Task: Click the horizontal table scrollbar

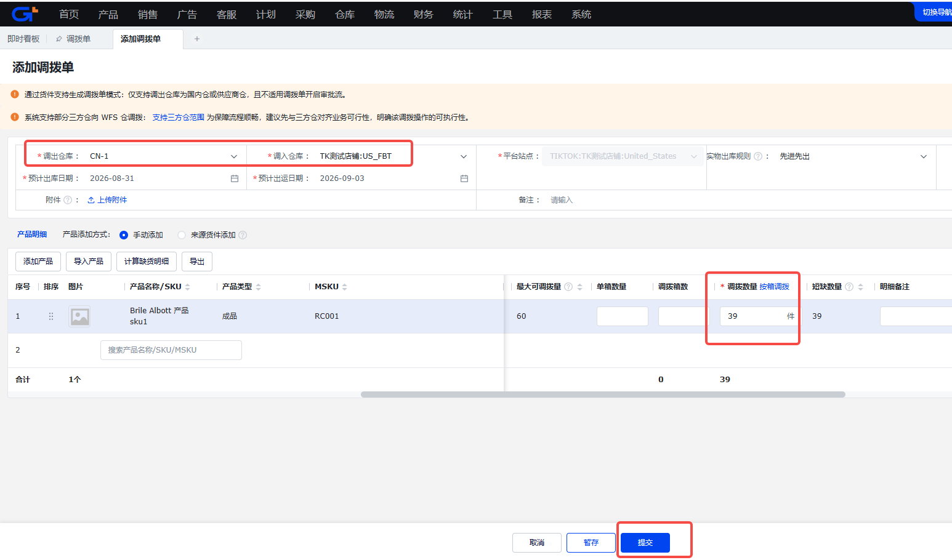Action: [x=603, y=394]
